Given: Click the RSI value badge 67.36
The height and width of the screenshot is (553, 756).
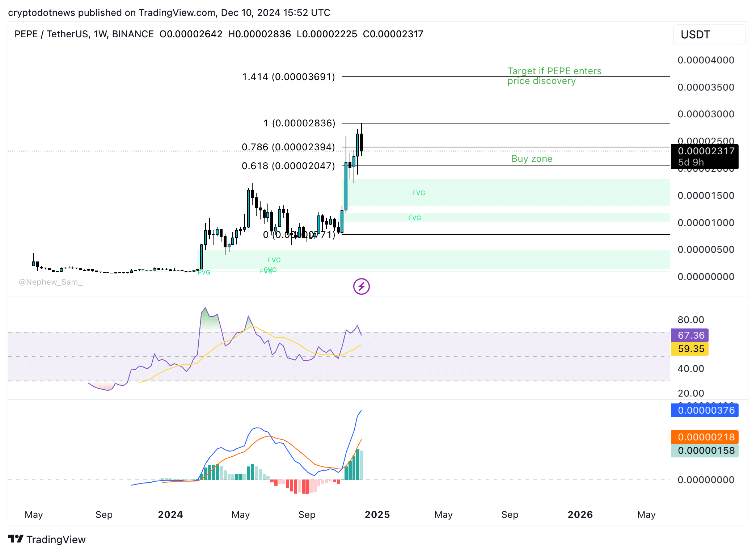Looking at the screenshot, I should pyautogui.click(x=690, y=335).
